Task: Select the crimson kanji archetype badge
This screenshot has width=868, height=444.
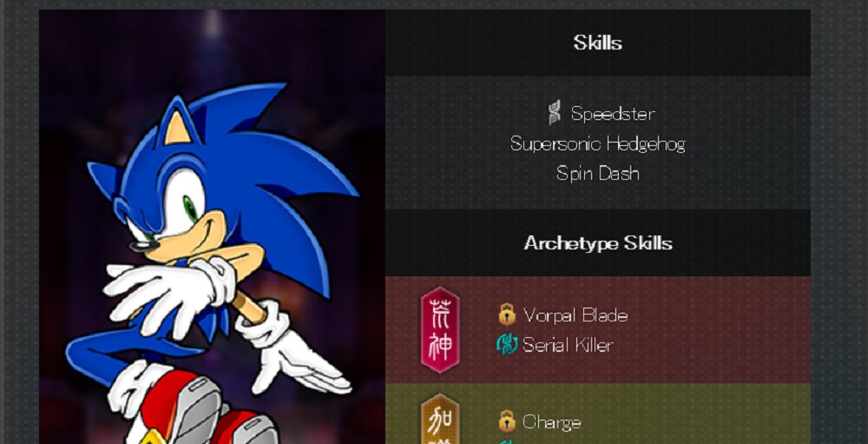Action: point(440,330)
